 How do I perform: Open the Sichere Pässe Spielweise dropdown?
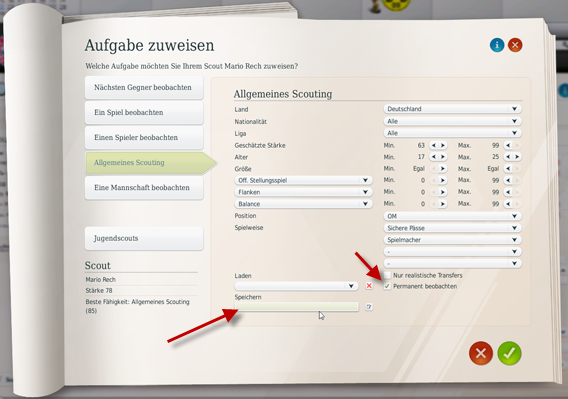pyautogui.click(x=452, y=228)
